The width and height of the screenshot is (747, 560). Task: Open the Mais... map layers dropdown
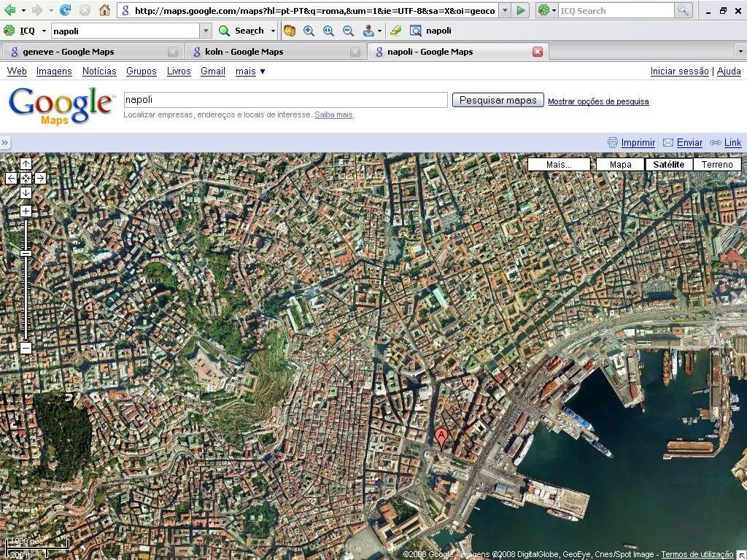(x=559, y=164)
